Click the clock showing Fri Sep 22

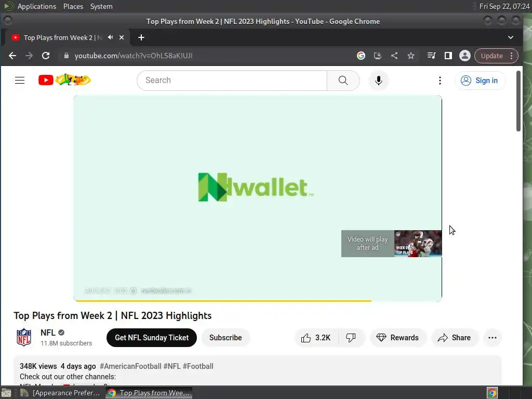click(x=504, y=6)
